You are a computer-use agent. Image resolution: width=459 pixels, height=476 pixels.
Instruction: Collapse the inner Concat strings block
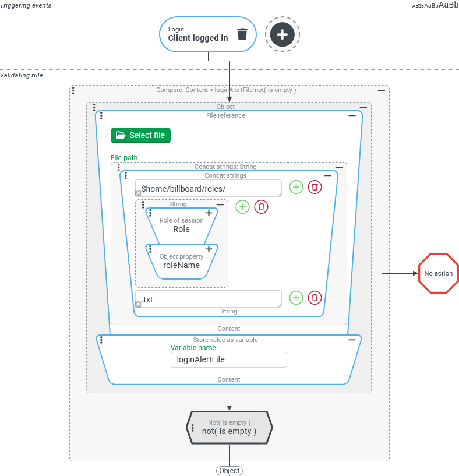(x=328, y=176)
